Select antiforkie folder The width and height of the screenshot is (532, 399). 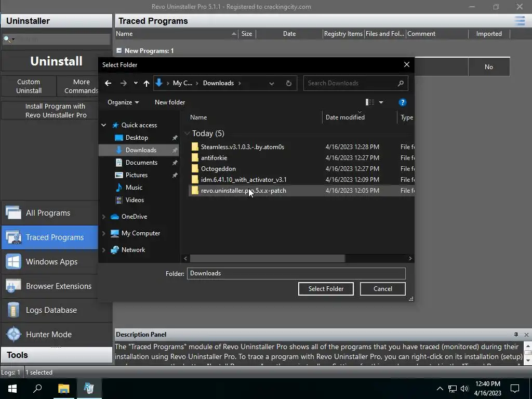[x=214, y=158]
